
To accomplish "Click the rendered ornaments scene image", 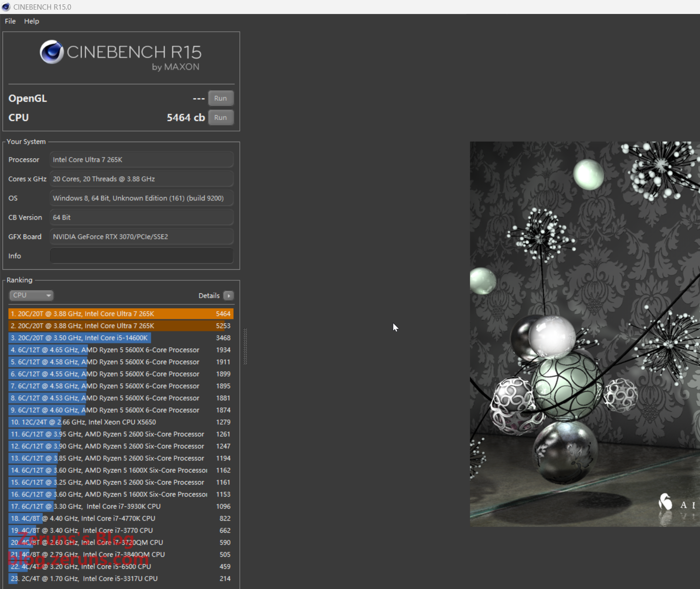I will point(585,334).
